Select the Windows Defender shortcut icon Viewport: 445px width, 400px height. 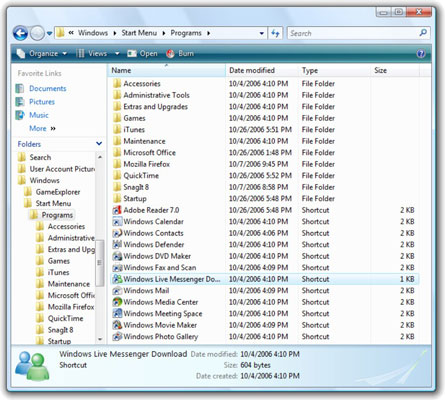pyautogui.click(x=117, y=244)
